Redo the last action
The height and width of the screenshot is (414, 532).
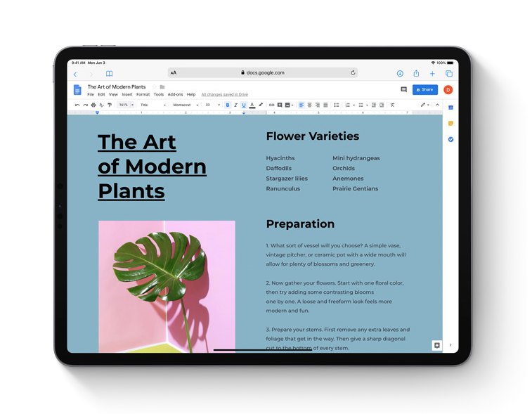[x=86, y=105]
